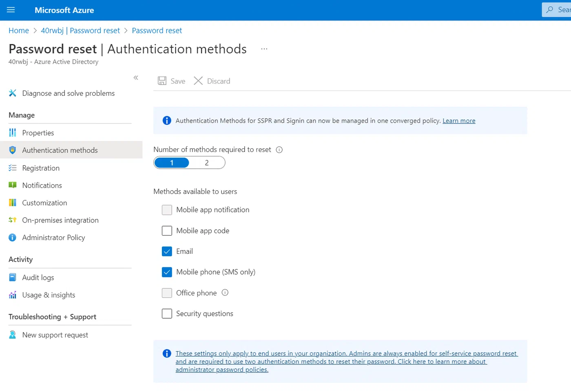571x392 pixels.
Task: Click the search magnifier icon in header
Action: point(550,9)
